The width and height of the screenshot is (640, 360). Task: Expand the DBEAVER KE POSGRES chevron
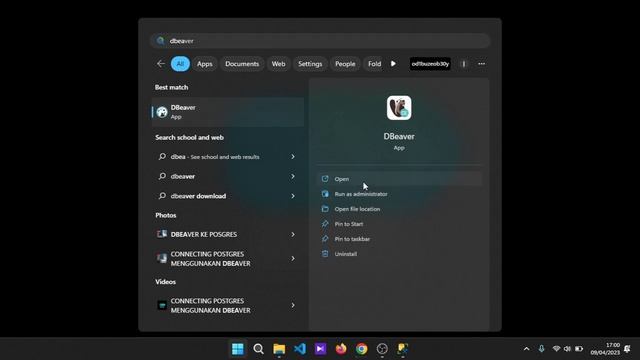coord(293,234)
